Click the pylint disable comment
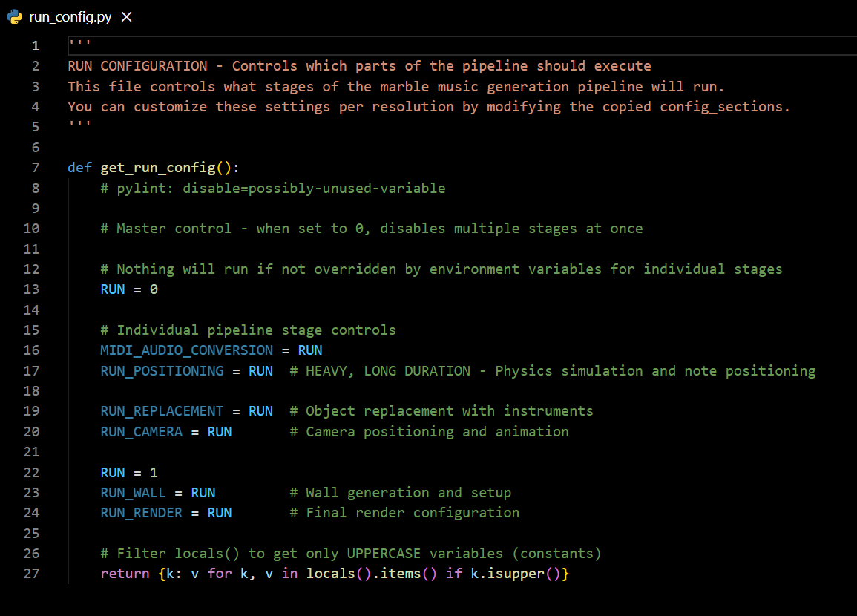The width and height of the screenshot is (857, 616). click(x=272, y=188)
